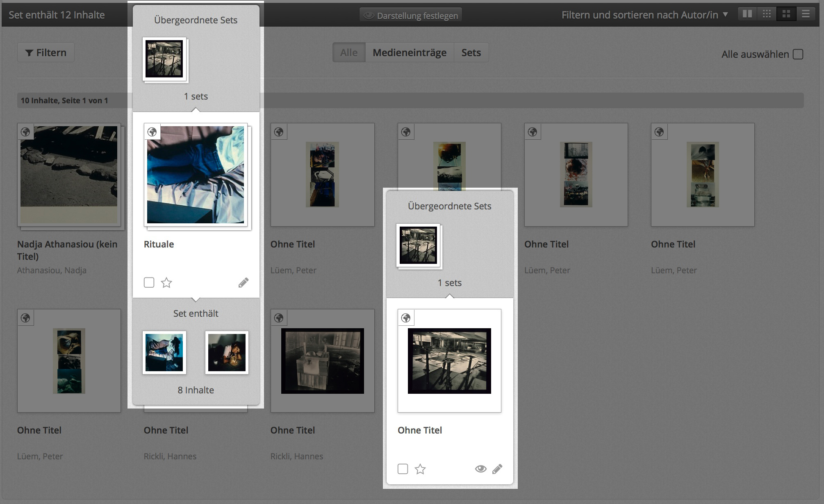Edit the Rituale set via the pencil icon

244,283
